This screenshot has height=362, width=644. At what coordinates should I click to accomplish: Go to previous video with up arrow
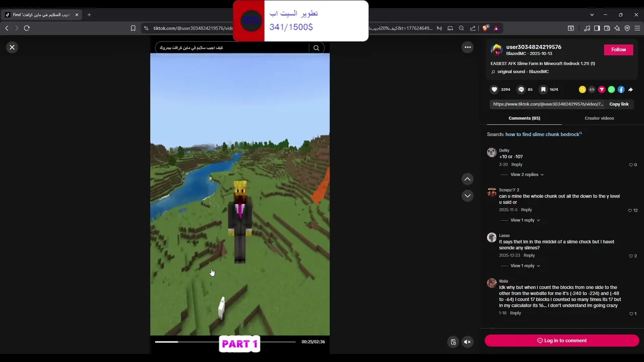click(467, 179)
